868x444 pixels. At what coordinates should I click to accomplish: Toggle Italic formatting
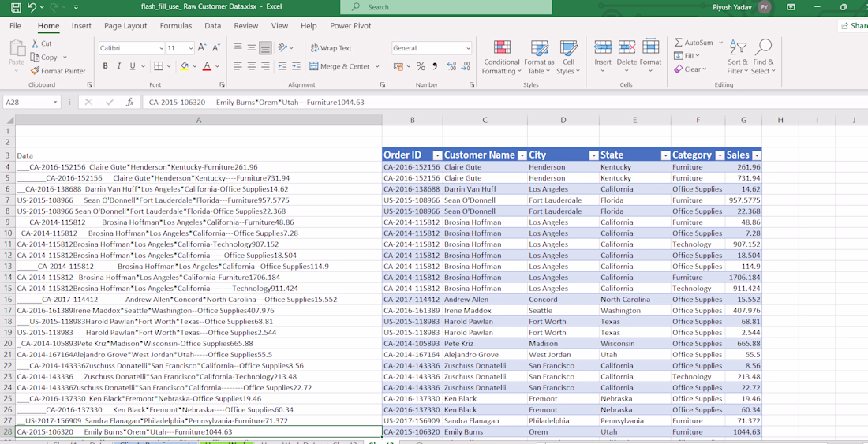(118, 67)
